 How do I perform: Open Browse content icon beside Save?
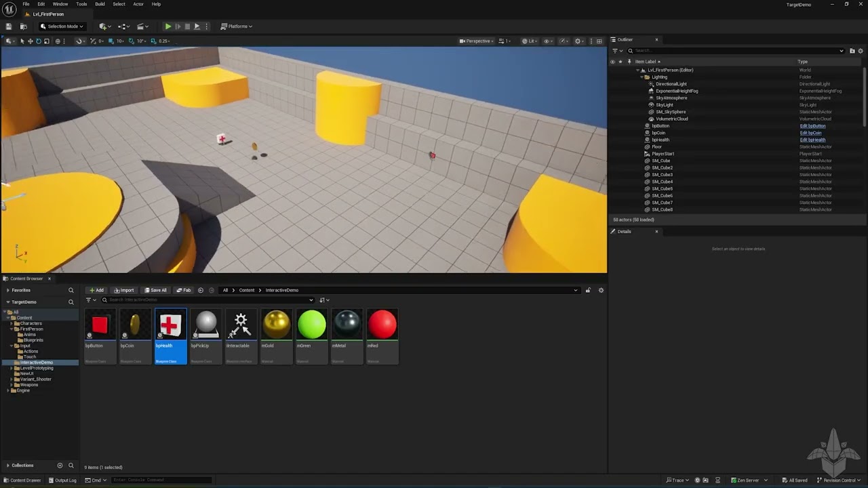[23, 26]
